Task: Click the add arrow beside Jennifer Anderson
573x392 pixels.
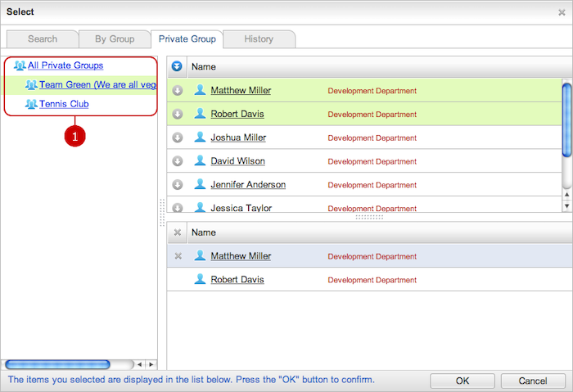Action: [177, 185]
